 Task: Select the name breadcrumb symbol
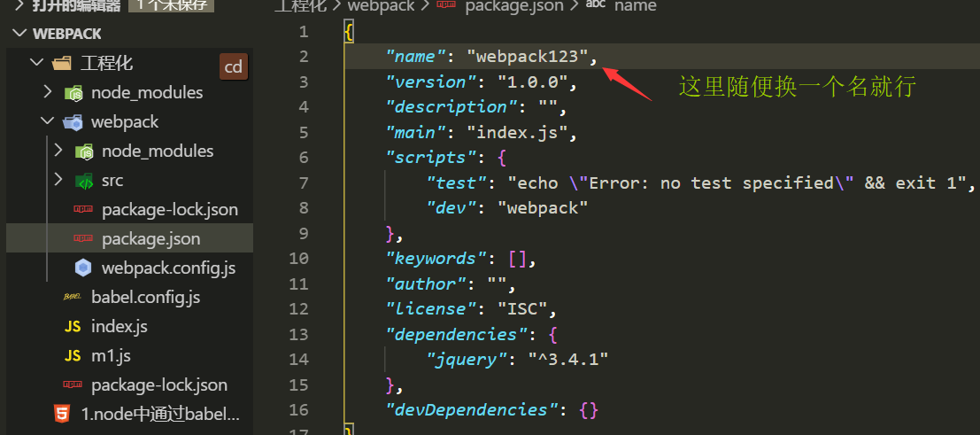point(635,6)
